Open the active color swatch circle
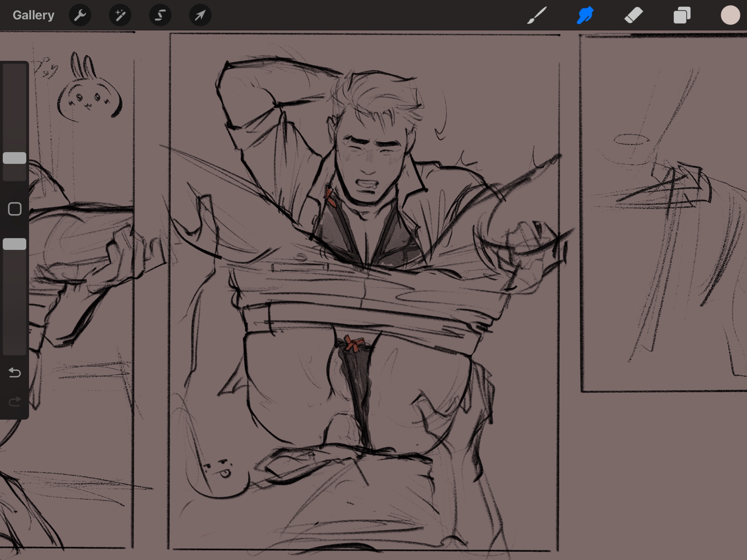The height and width of the screenshot is (560, 747). (x=730, y=15)
